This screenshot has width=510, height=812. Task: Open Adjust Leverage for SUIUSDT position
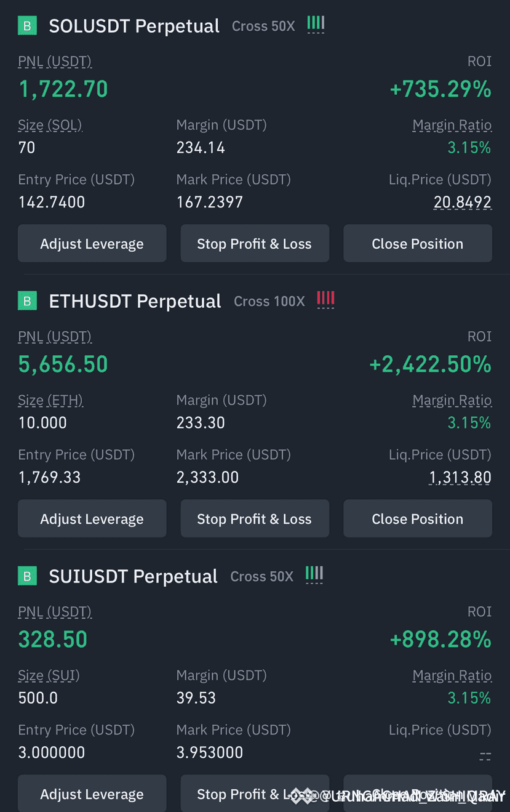92,794
